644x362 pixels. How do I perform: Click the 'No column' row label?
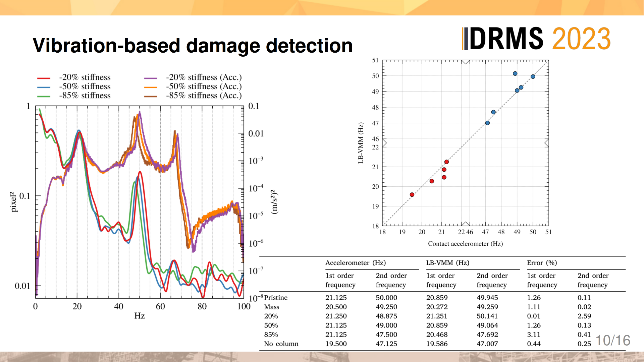click(x=281, y=344)
